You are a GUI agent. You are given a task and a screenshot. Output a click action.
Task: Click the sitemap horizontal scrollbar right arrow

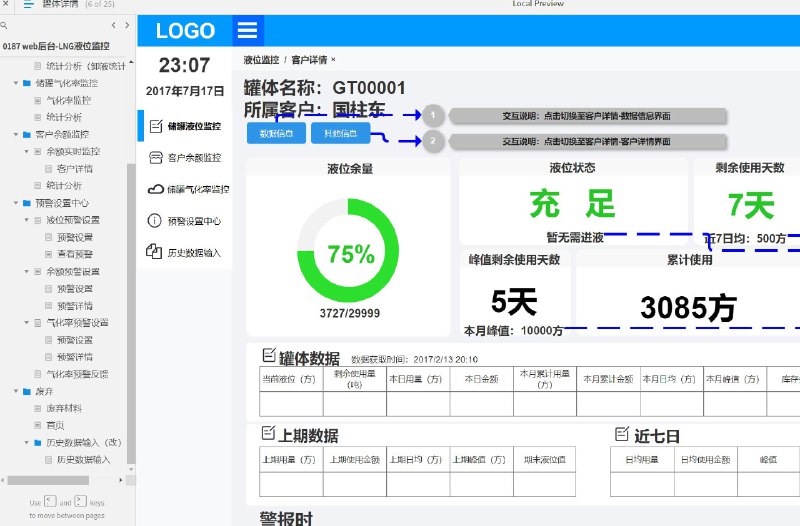(120, 480)
